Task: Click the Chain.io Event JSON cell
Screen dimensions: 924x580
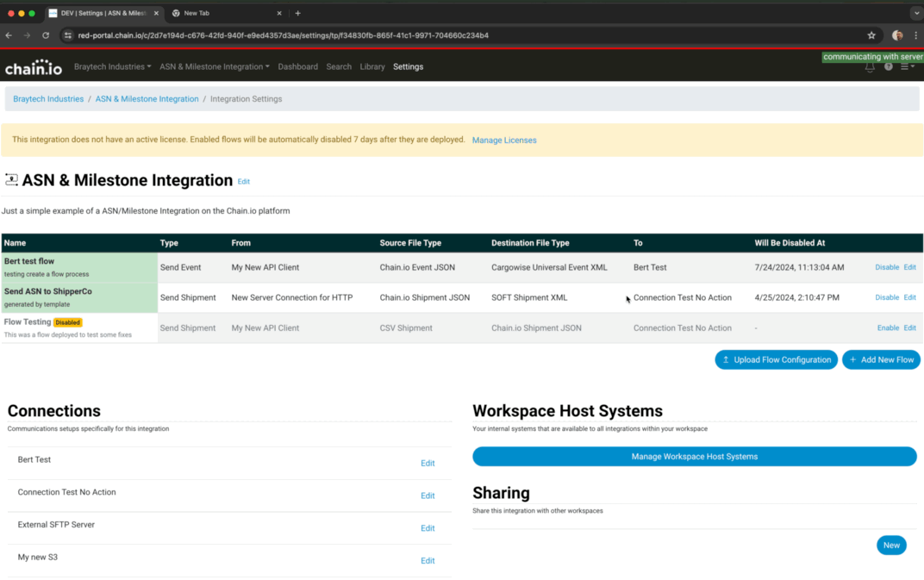Action: [x=417, y=267]
